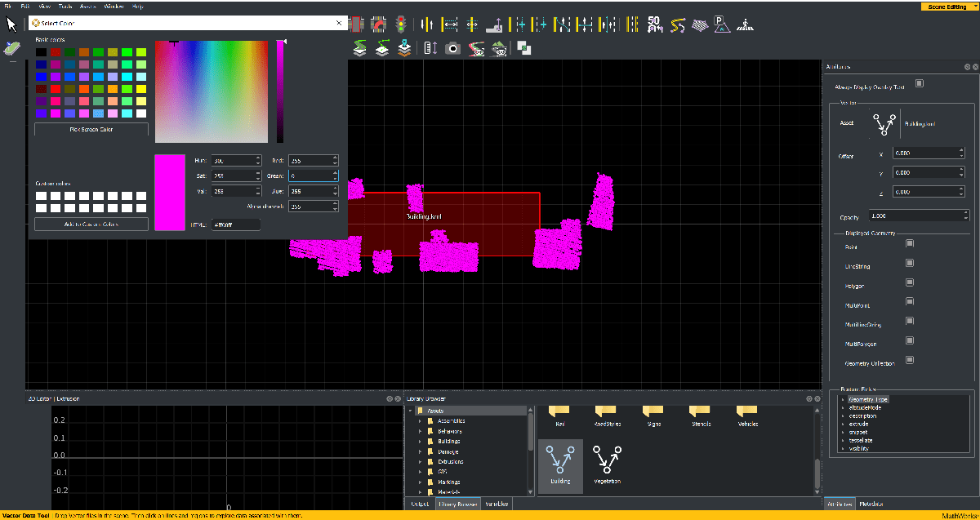
Task: Click the Offset X value field
Action: coord(929,153)
